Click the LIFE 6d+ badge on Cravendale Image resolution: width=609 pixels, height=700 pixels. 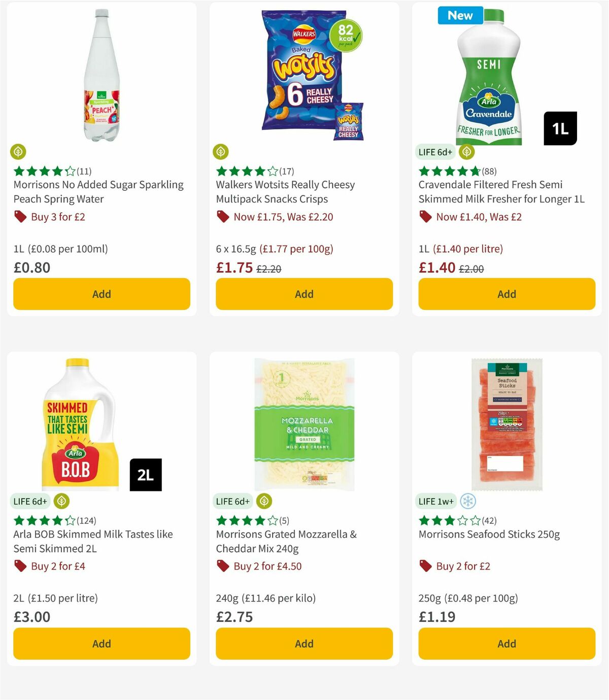pos(435,152)
